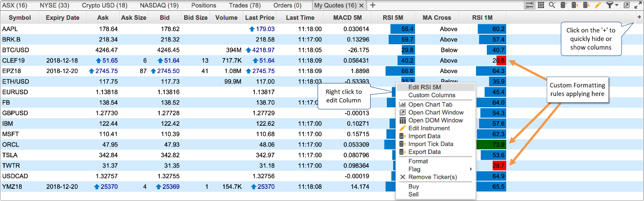
Task: Click the orange pencil edit icon in toolbar
Action: (x=598, y=5)
